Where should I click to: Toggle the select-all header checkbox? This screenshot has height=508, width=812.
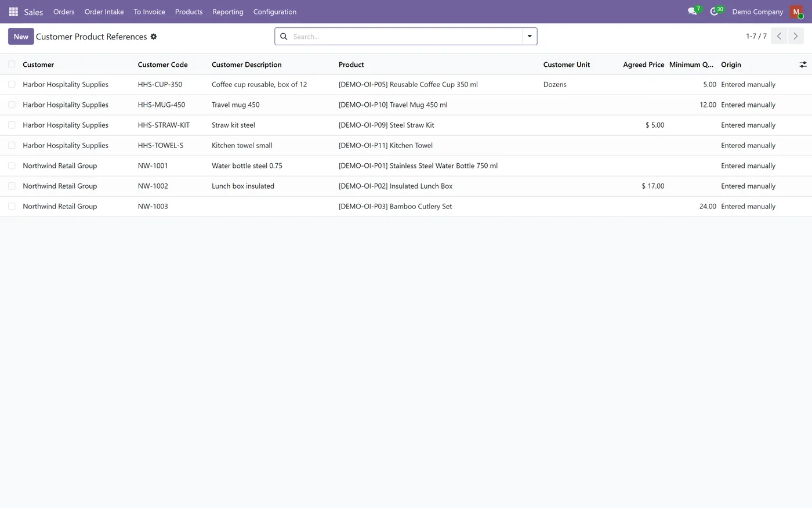pos(12,64)
